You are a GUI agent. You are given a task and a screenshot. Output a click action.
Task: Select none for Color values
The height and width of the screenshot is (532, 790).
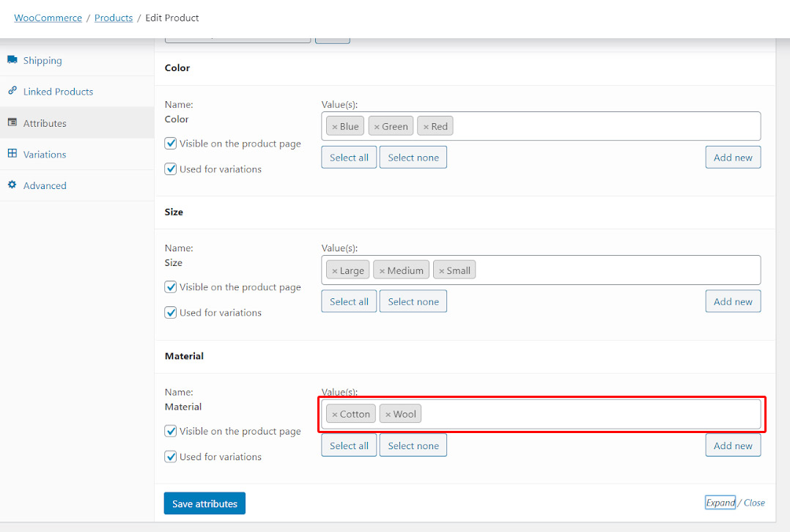[413, 157]
